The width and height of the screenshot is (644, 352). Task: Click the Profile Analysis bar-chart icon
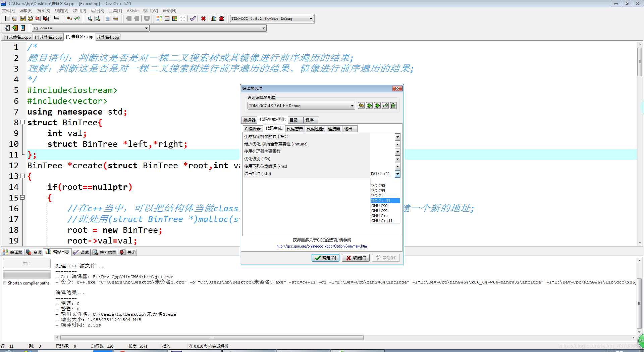[x=214, y=18]
